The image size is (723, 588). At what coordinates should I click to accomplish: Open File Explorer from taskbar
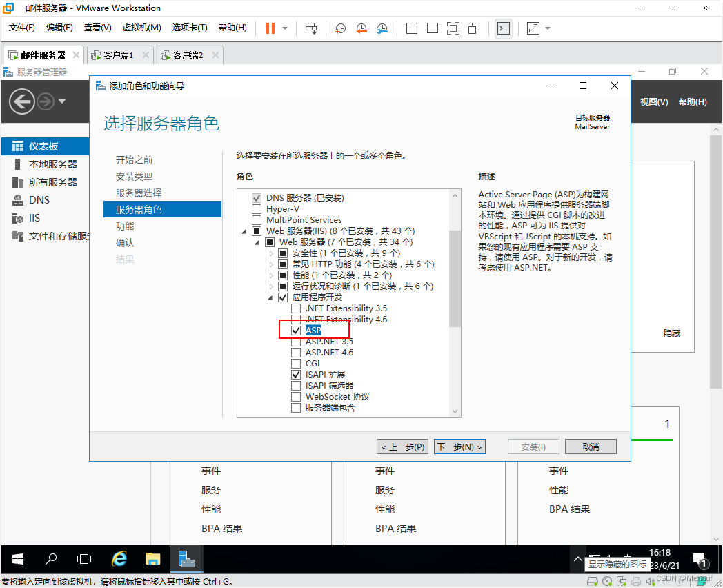pos(153,559)
